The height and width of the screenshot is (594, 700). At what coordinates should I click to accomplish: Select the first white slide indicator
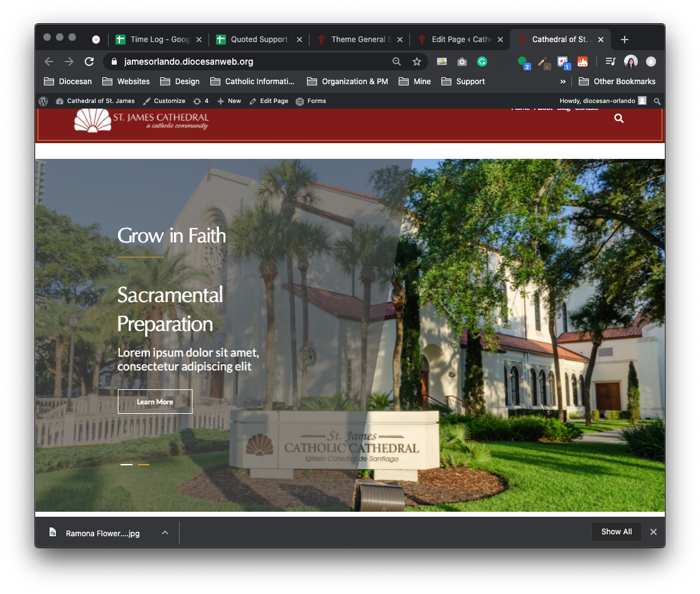tap(126, 465)
